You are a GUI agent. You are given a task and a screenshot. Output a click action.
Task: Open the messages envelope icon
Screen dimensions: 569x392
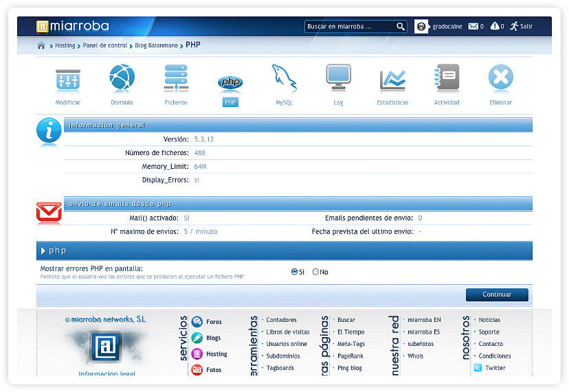click(473, 26)
